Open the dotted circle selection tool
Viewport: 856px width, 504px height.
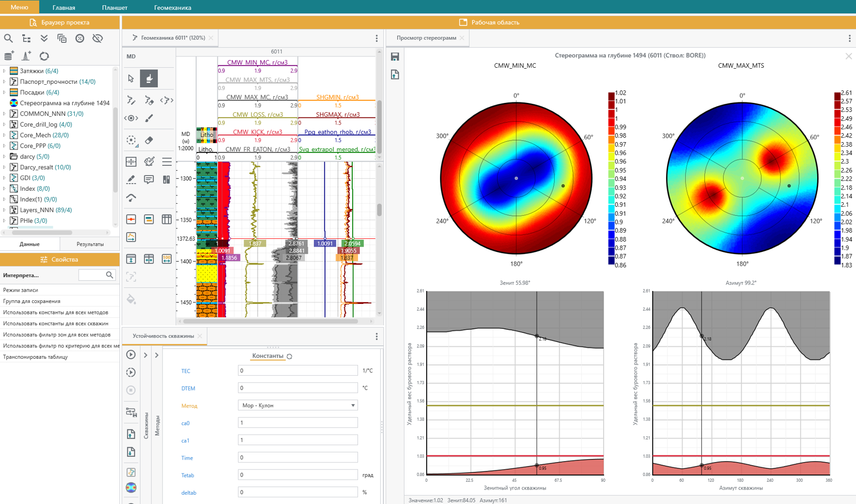click(131, 141)
